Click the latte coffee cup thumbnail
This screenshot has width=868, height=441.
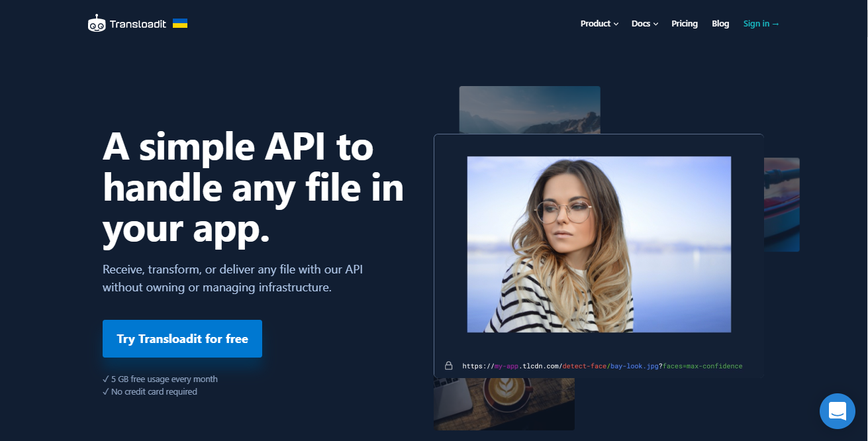click(x=504, y=404)
